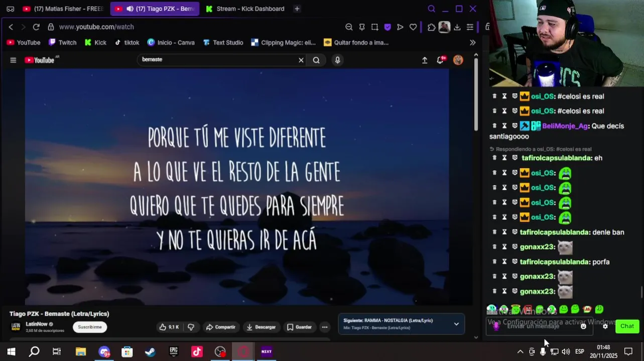Start YouTube voice search microphone
The height and width of the screenshot is (361, 644).
(337, 60)
